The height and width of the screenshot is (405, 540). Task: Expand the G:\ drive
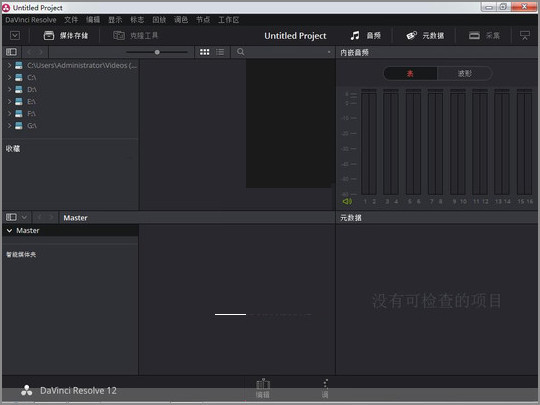[9, 125]
